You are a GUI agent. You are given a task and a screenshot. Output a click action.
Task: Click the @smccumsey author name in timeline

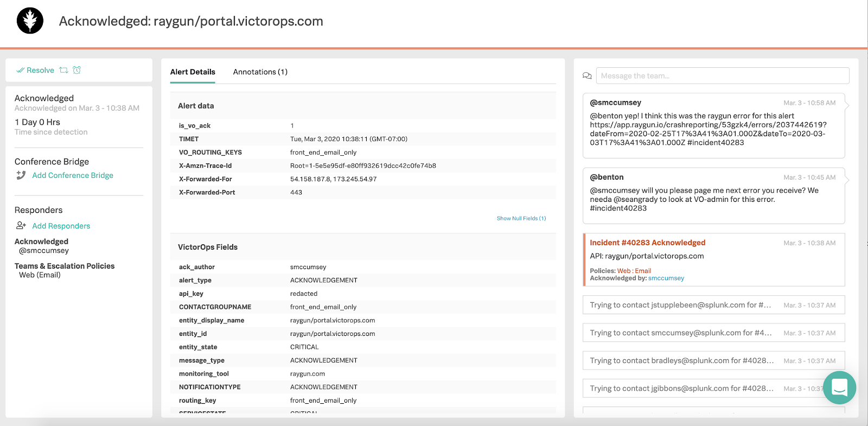pos(616,103)
